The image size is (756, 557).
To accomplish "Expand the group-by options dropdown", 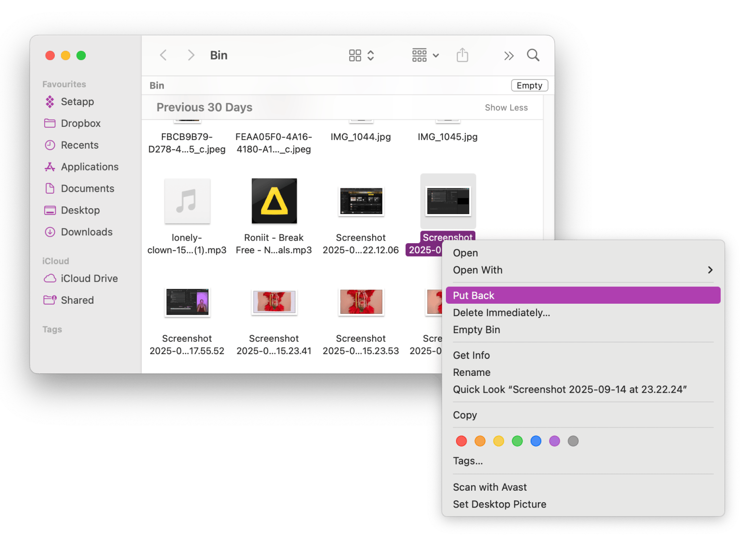I will pyautogui.click(x=425, y=55).
